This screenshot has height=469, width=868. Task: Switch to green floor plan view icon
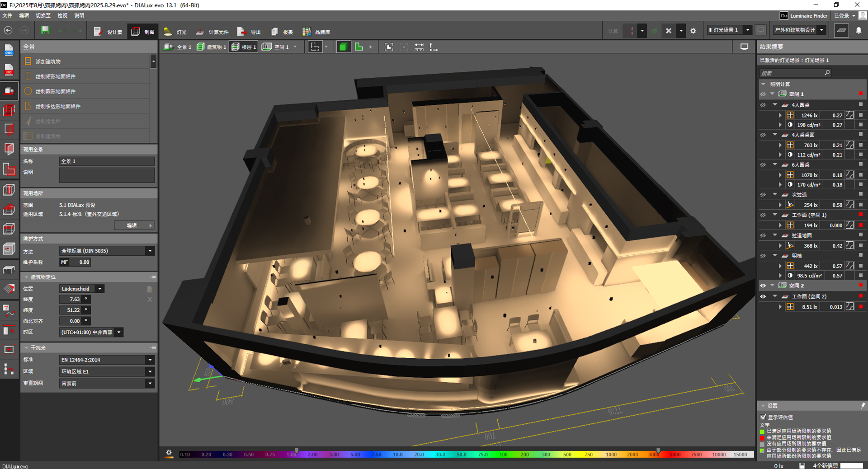[359, 47]
